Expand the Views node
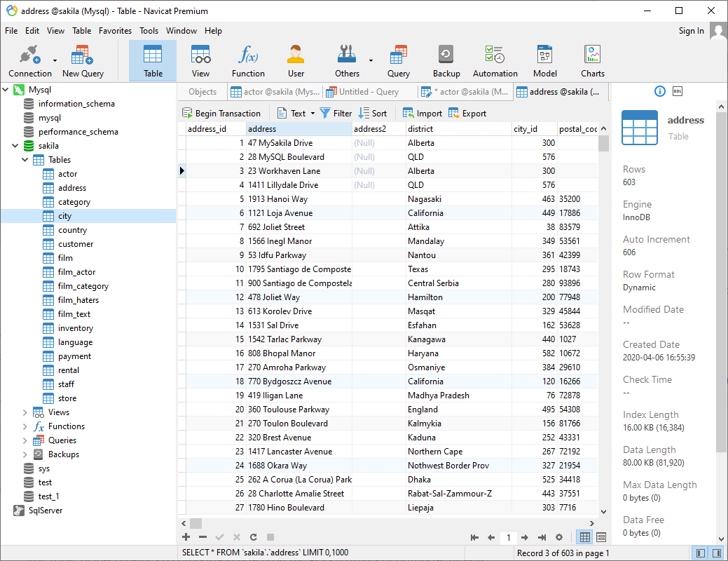Viewport: 728px width, 561px height. [25, 413]
